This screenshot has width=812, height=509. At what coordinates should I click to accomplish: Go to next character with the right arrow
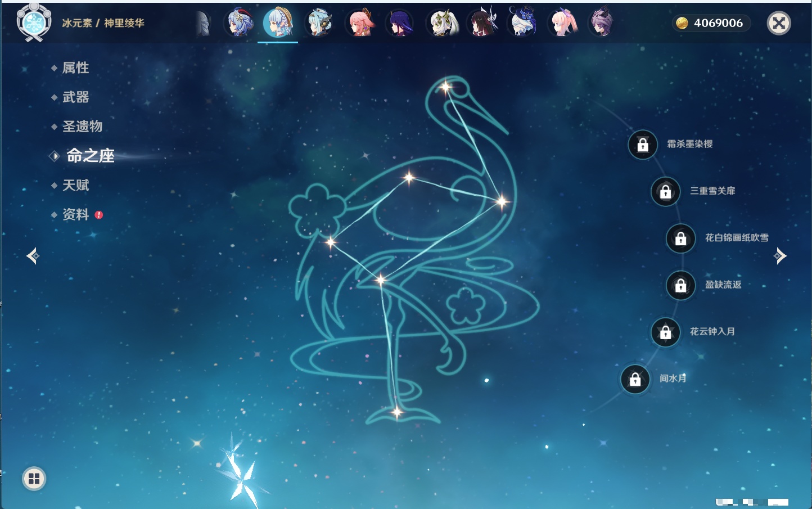[780, 256]
